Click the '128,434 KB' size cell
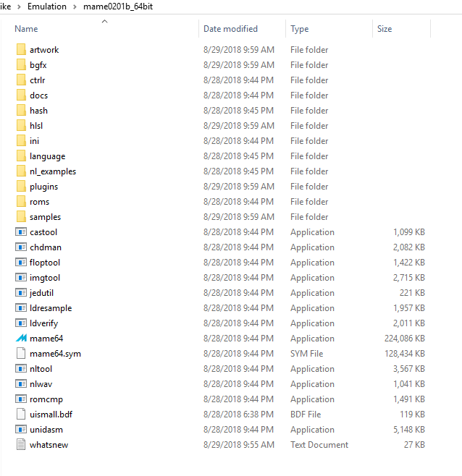Screen dimensions: 462x476 405,353
